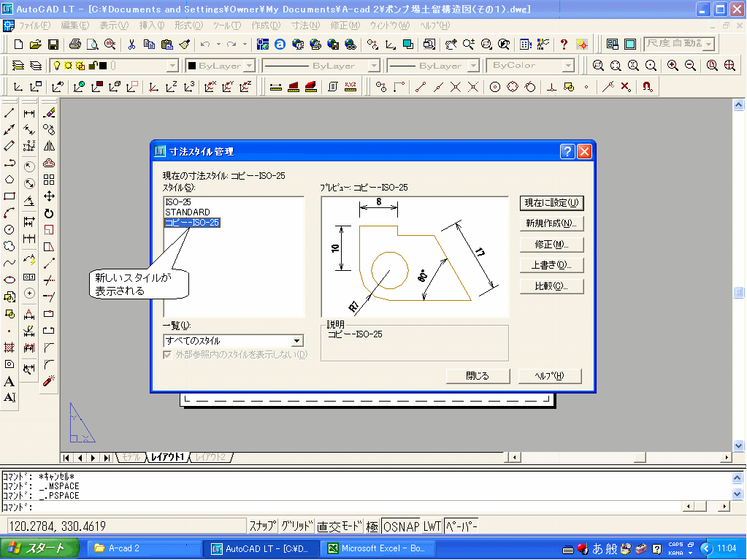Click the 現在に設定(U) button

552,203
